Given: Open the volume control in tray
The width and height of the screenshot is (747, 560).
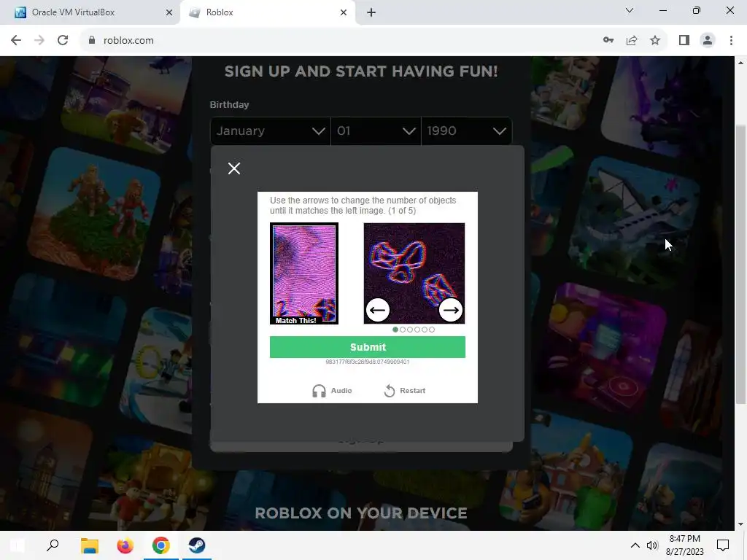Looking at the screenshot, I should coord(651,545).
